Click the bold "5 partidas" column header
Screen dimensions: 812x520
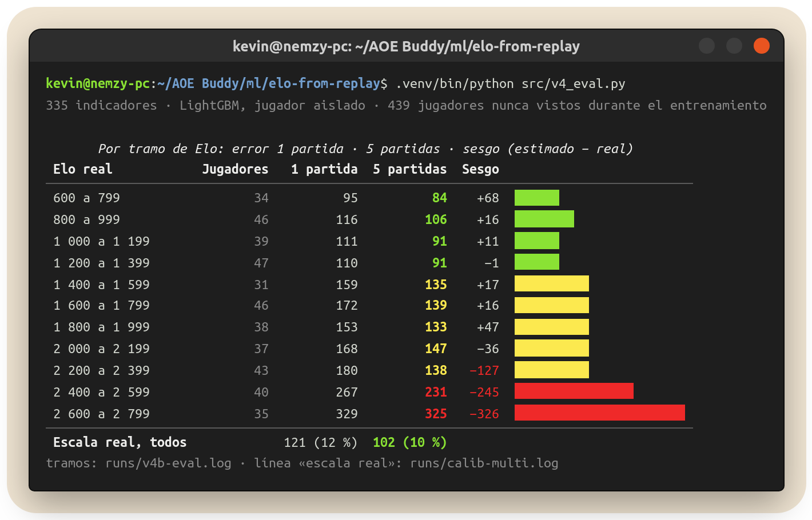[x=410, y=169]
